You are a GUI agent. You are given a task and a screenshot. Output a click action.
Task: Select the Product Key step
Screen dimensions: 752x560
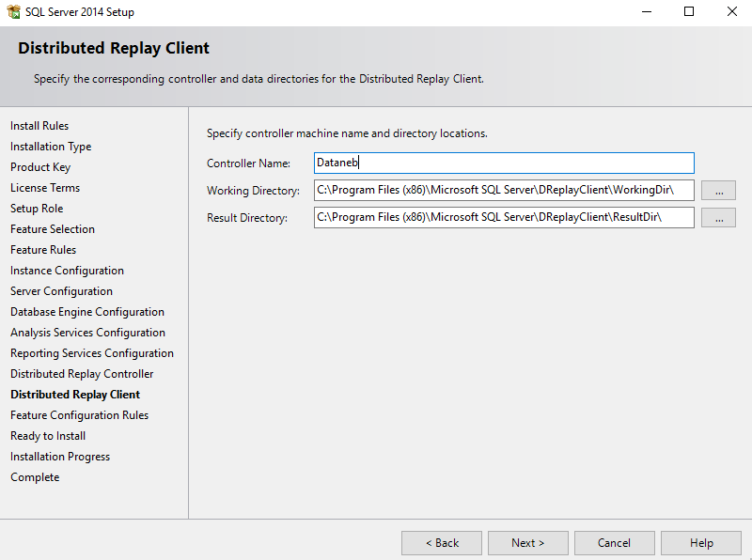40,167
